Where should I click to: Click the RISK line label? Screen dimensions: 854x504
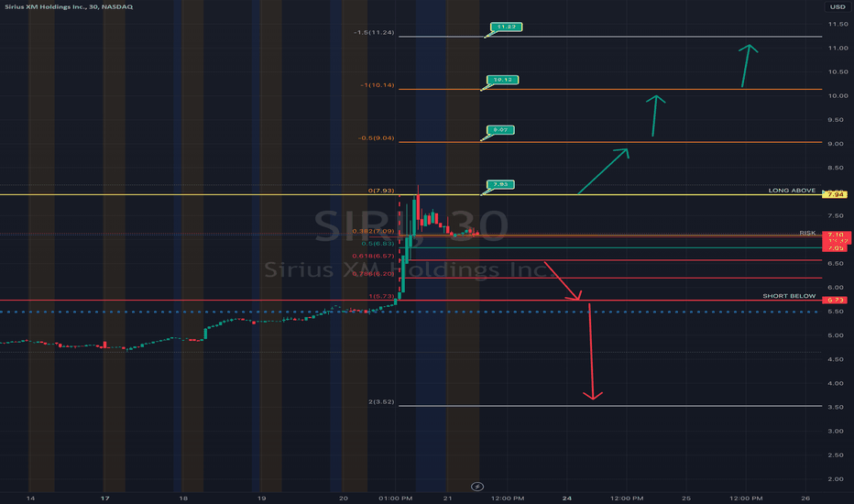[x=807, y=233]
